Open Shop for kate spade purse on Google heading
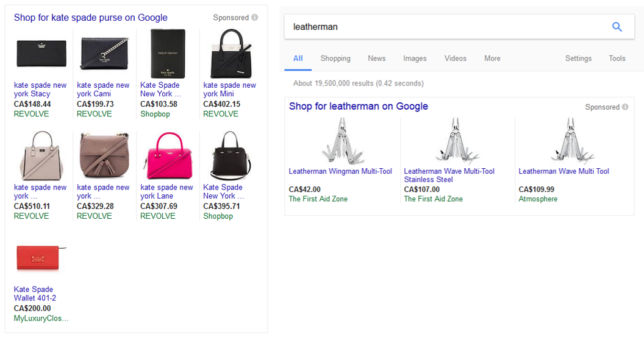Viewport: 644px width, 337px height. pyautogui.click(x=91, y=18)
